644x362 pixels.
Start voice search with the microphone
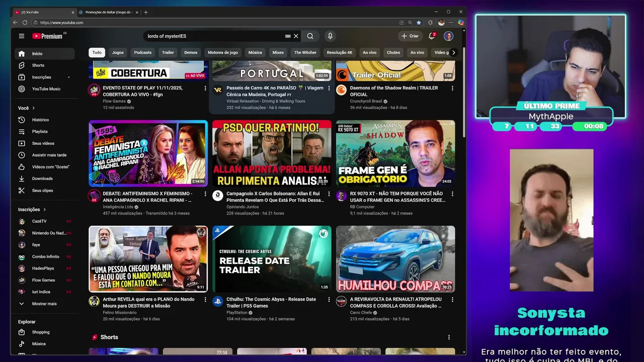[330, 36]
